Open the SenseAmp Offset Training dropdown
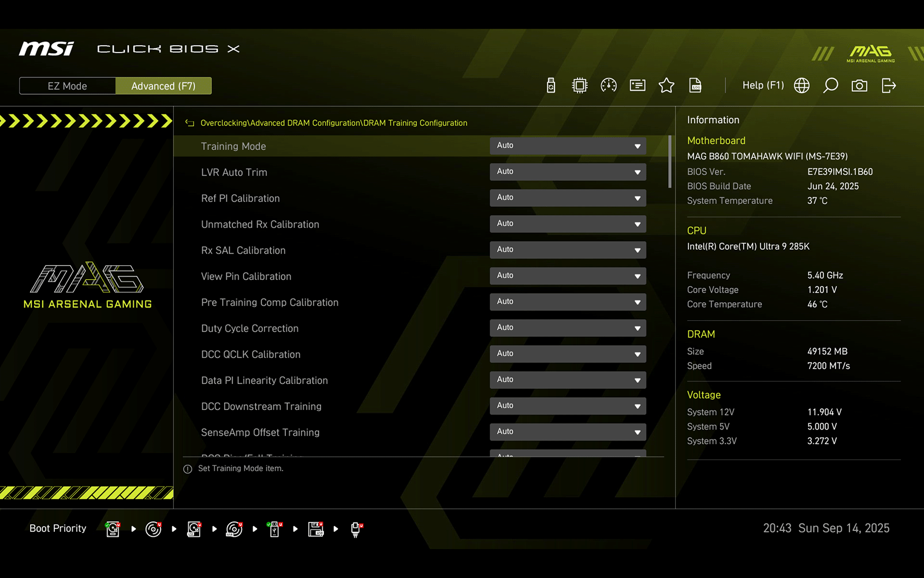This screenshot has height=578, width=924. pyautogui.click(x=568, y=432)
